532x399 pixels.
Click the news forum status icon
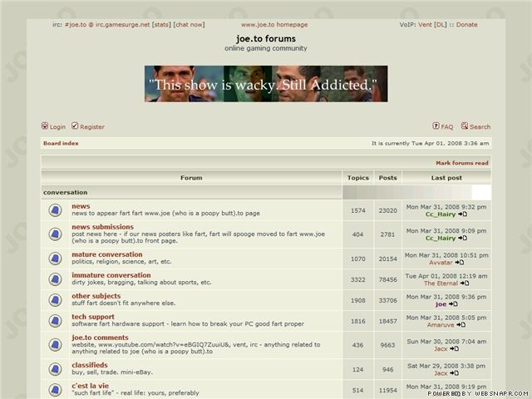(x=55, y=210)
